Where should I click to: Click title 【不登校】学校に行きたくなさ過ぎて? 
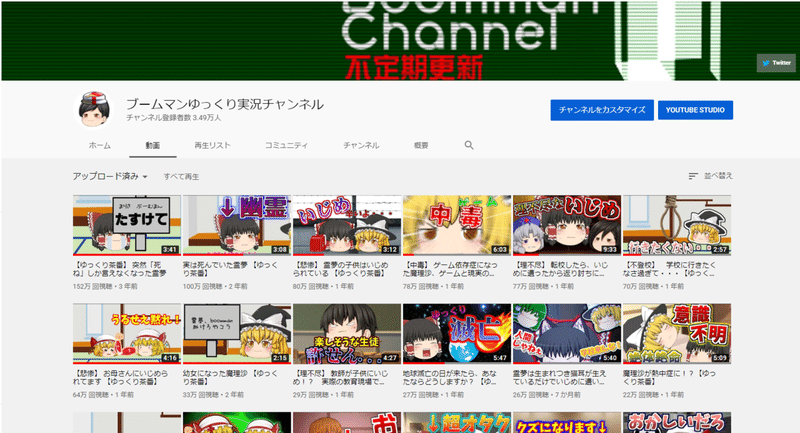(670, 269)
